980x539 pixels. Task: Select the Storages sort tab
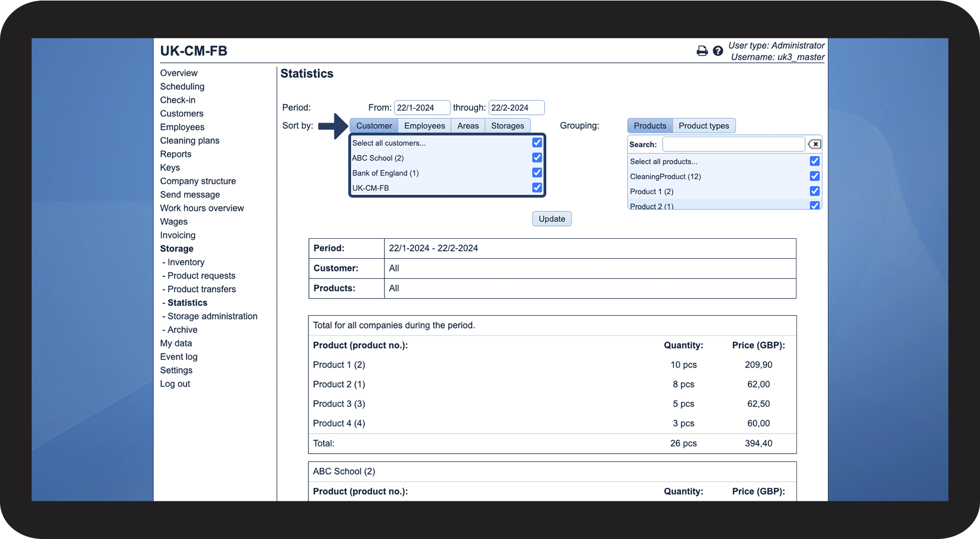(x=507, y=126)
